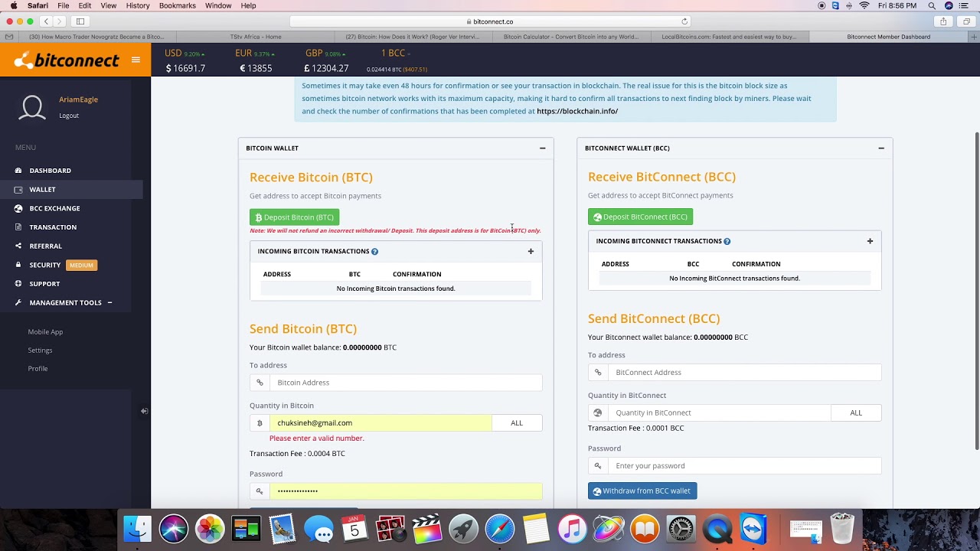Viewport: 980px width, 551px height.
Task: Open iTunes from the Dock
Action: coord(572,529)
